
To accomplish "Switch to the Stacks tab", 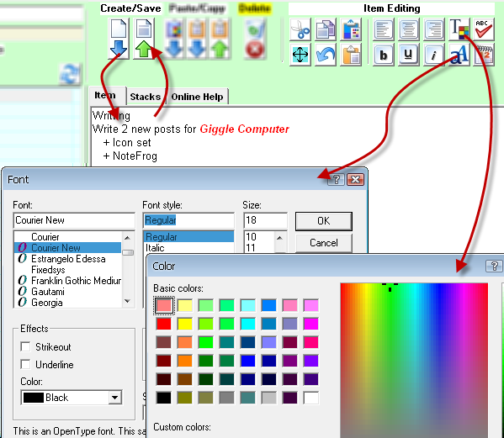I will [146, 97].
